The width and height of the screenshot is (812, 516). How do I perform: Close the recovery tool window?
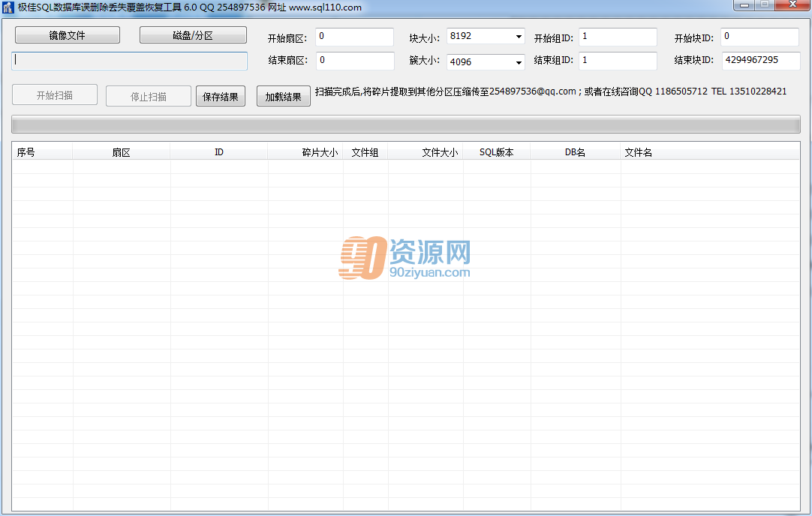(792, 5)
